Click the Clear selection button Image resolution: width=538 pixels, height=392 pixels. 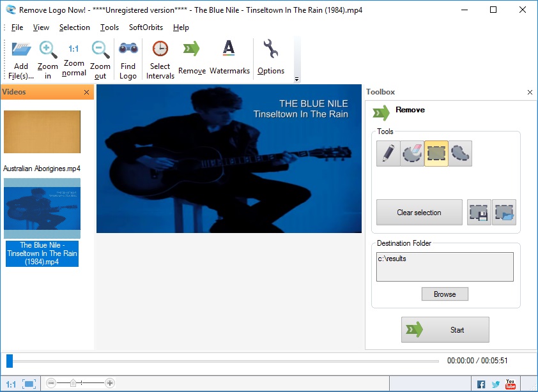pyautogui.click(x=419, y=213)
